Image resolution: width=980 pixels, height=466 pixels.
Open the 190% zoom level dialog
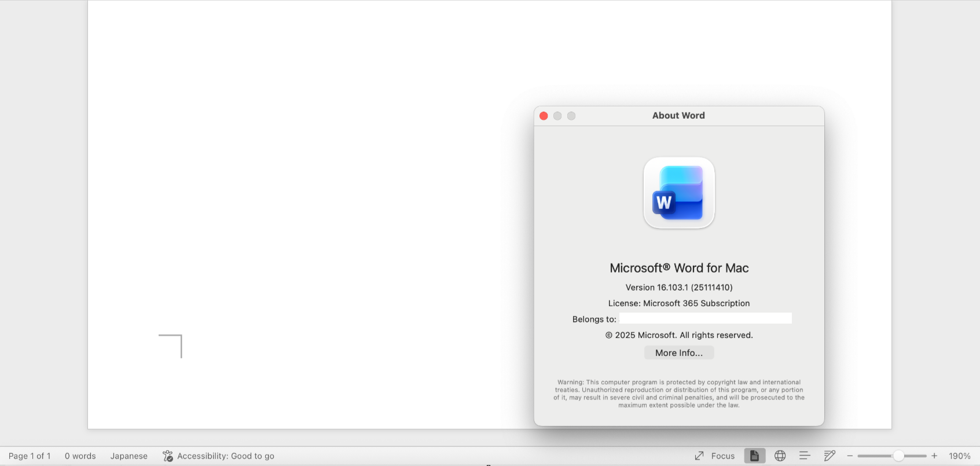pyautogui.click(x=960, y=456)
